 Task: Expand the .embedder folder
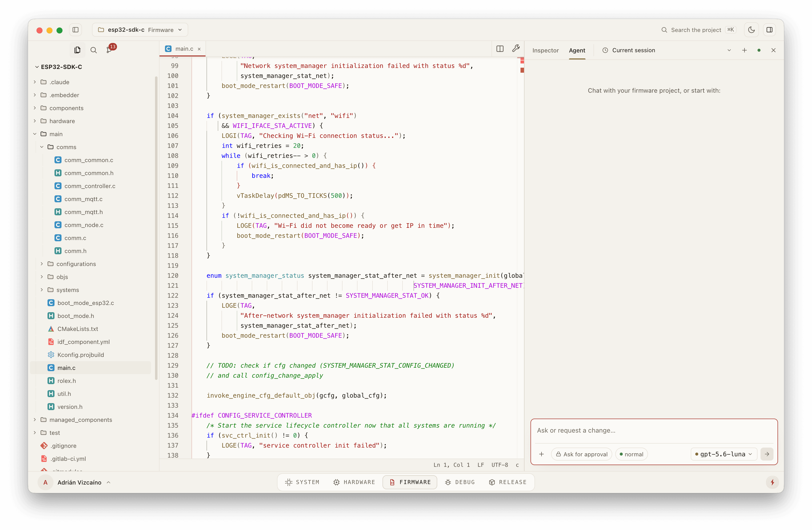(x=35, y=95)
